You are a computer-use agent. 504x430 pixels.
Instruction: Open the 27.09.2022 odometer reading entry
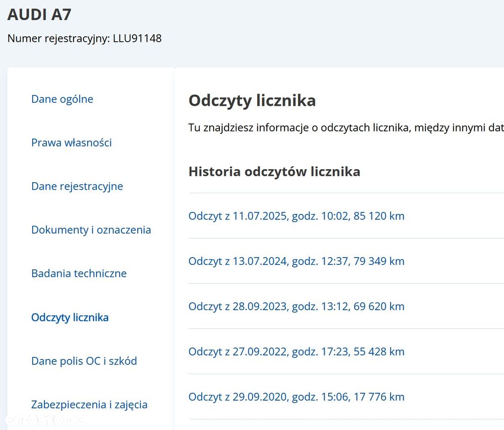(x=296, y=351)
